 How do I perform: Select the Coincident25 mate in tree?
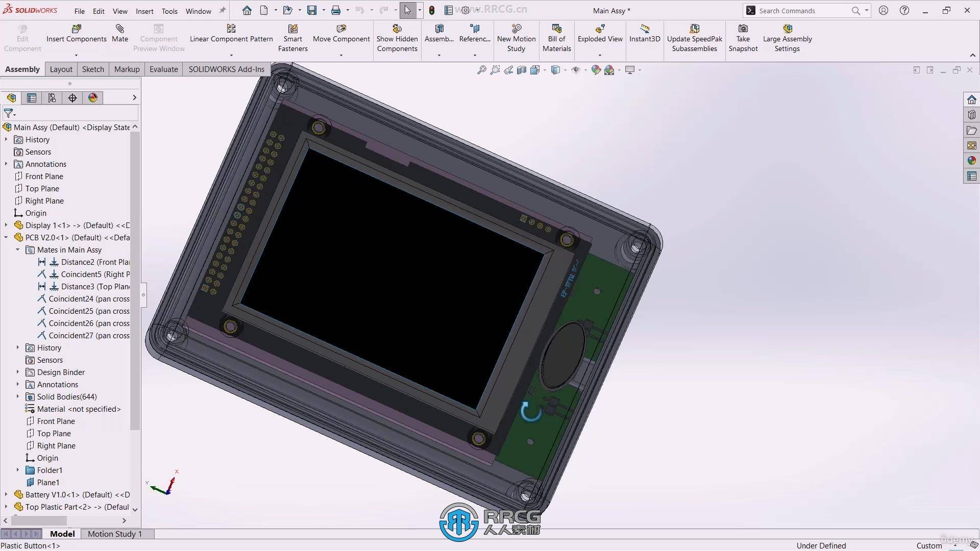pyautogui.click(x=89, y=311)
